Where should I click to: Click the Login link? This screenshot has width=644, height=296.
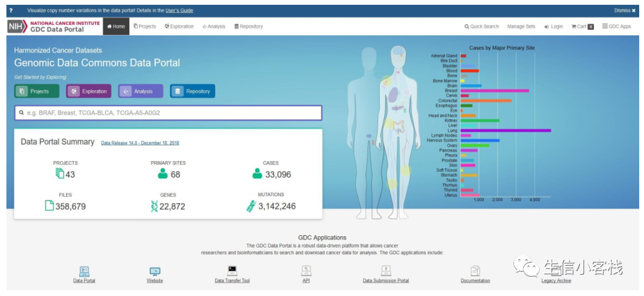point(553,26)
